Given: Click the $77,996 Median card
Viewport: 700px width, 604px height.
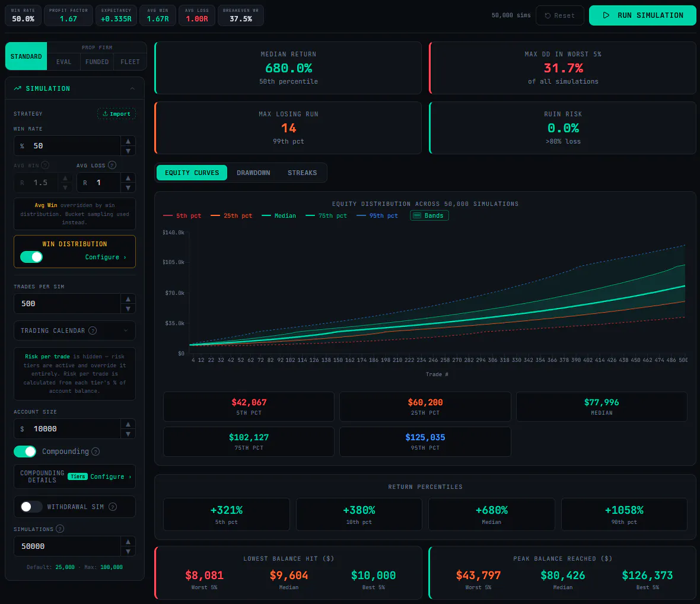Looking at the screenshot, I should 602,406.
